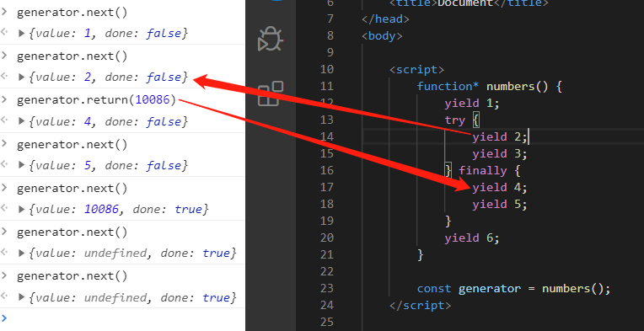This screenshot has width=644, height=331.
Task: Expand the {value: 2, done: false} result
Action: (22, 77)
